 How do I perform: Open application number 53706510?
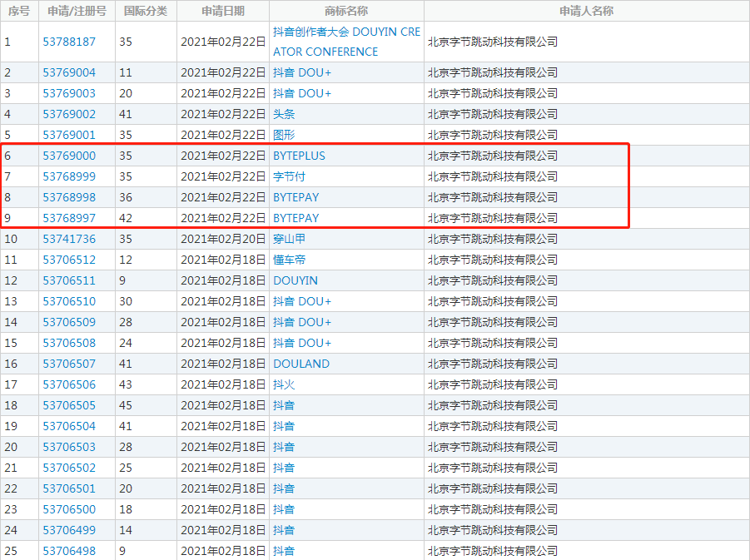point(69,301)
